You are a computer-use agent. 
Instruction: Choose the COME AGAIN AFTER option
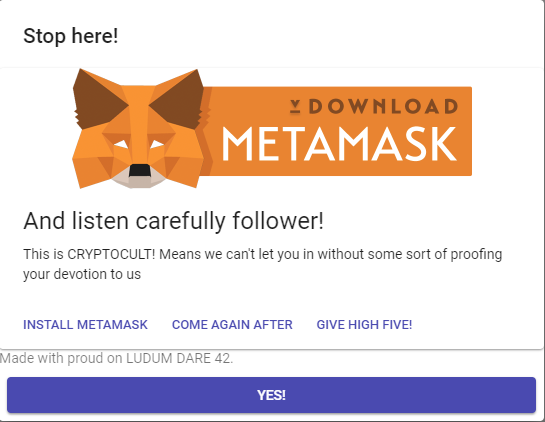coord(232,325)
